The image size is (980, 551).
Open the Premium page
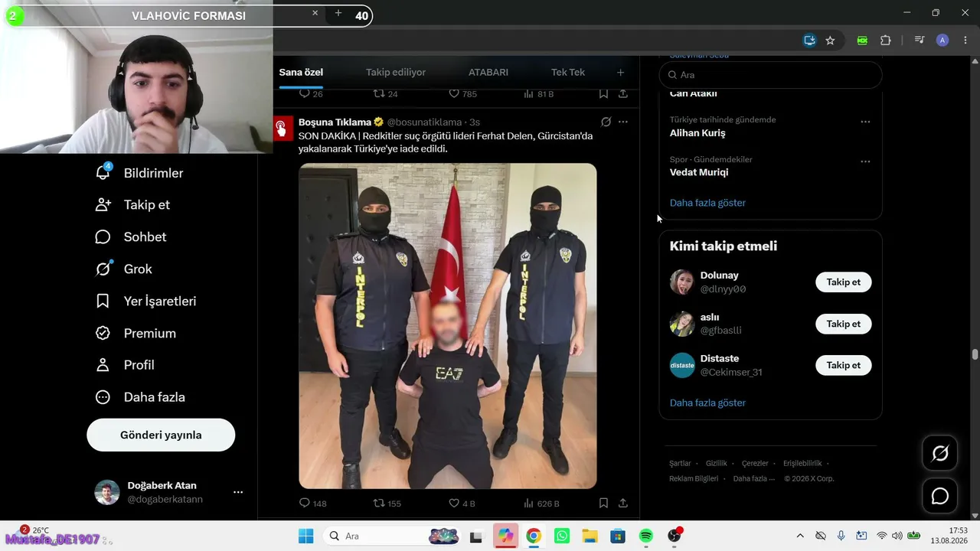(x=135, y=334)
